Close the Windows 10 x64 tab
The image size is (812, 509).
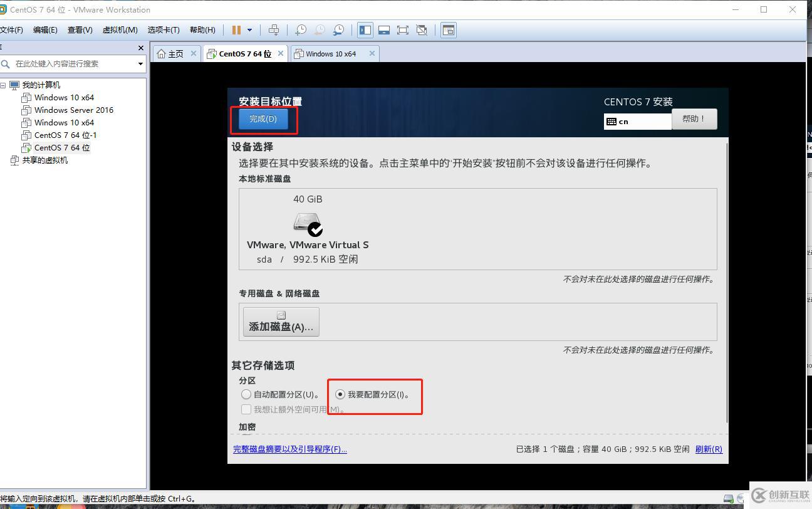coord(372,53)
